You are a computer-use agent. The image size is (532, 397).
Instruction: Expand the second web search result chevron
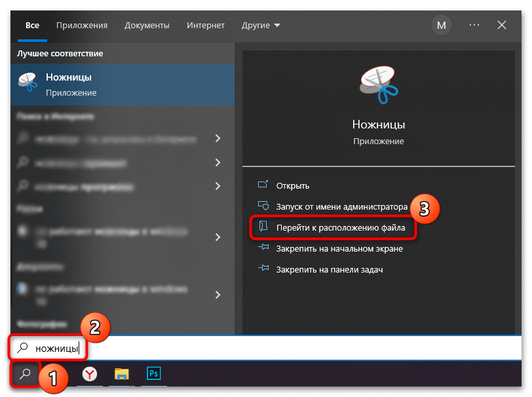tap(218, 162)
